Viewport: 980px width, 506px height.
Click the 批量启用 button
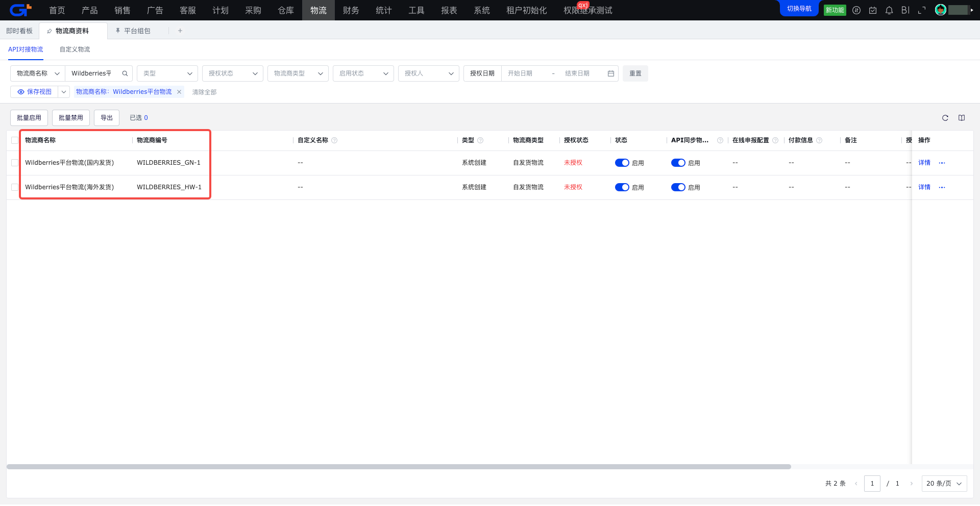[29, 118]
